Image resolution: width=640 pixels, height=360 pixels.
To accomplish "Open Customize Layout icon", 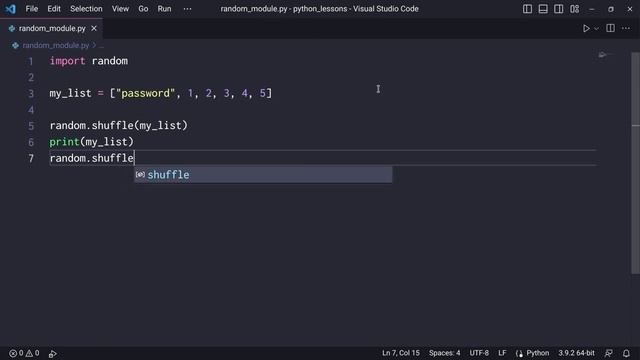I will point(574,9).
